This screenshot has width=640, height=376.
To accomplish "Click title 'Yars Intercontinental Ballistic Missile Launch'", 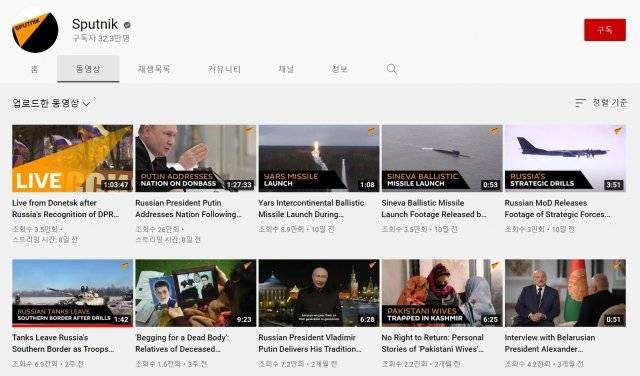I will tap(311, 209).
